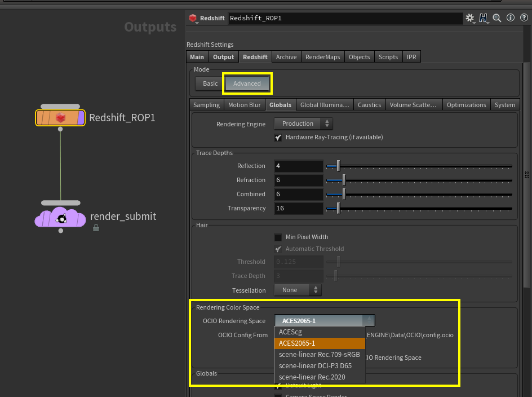Click the Redshift_ROP1 node label
The width and height of the screenshot is (532, 397).
[122, 118]
